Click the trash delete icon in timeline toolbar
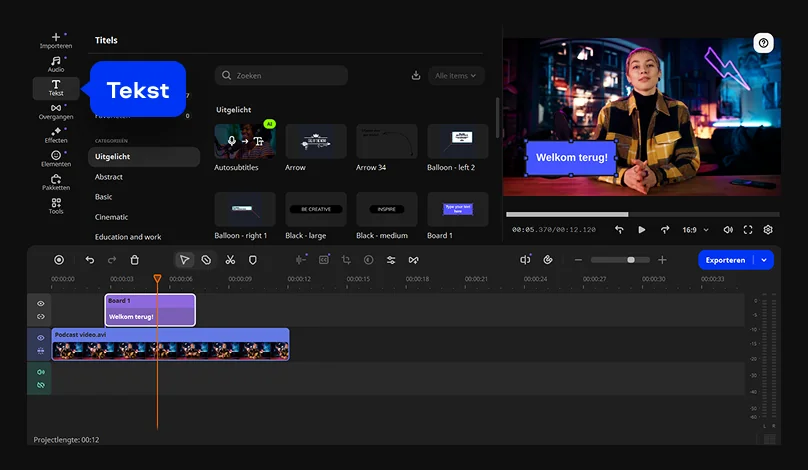 (135, 260)
